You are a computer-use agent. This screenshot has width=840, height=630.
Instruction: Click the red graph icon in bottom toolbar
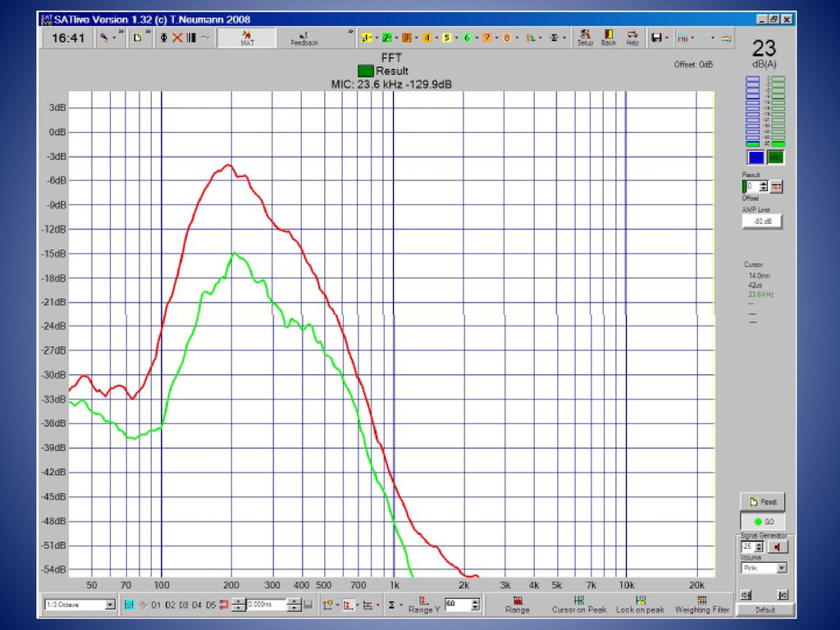click(348, 605)
